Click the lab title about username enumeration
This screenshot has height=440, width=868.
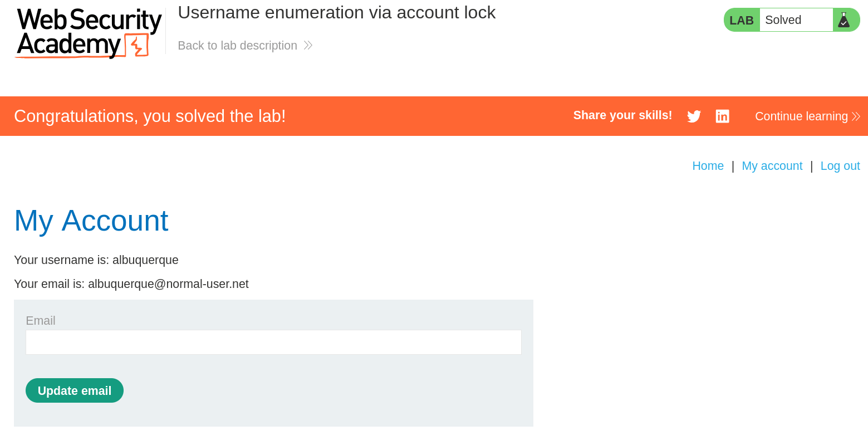(336, 12)
